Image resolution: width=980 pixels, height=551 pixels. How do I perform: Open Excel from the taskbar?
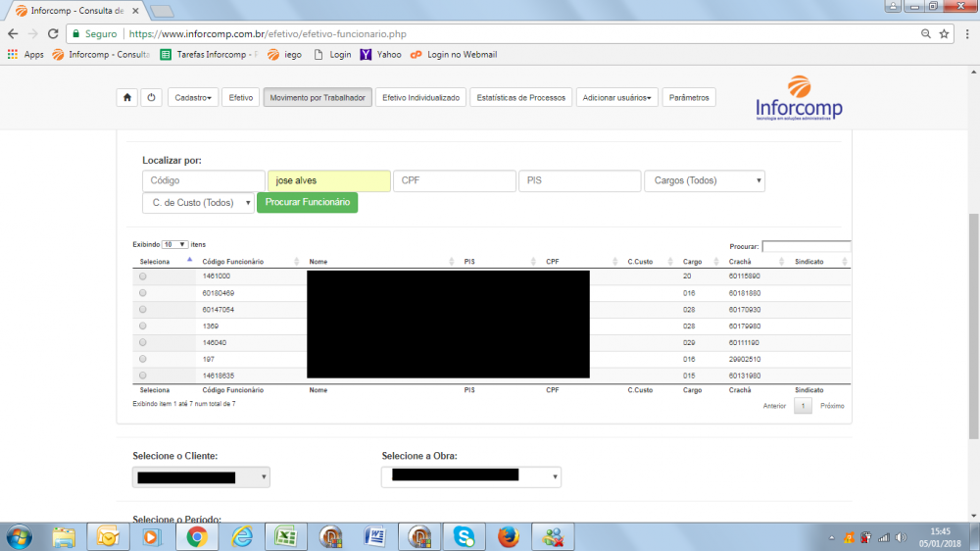point(285,537)
